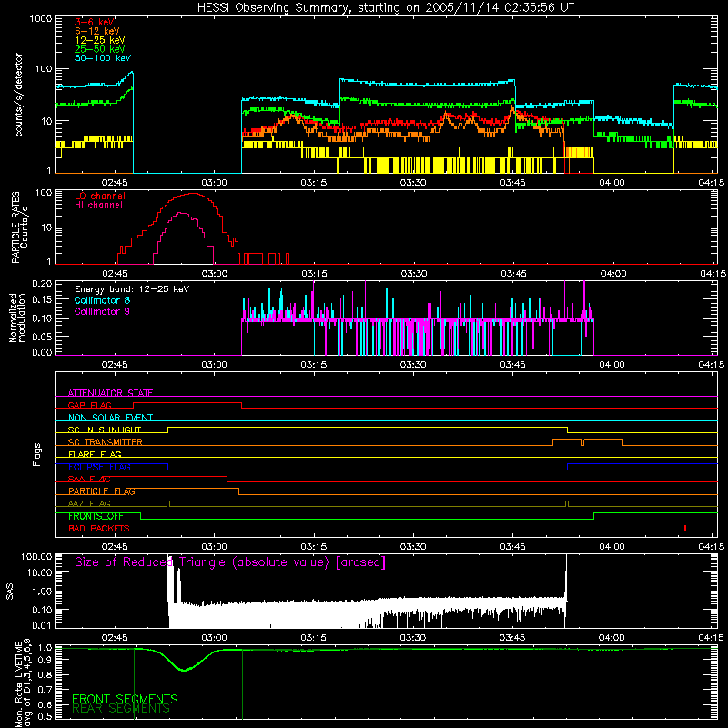This screenshot has width=728, height=728.
Task: Click the 'SAS' axis label
Action: [x=10, y=591]
